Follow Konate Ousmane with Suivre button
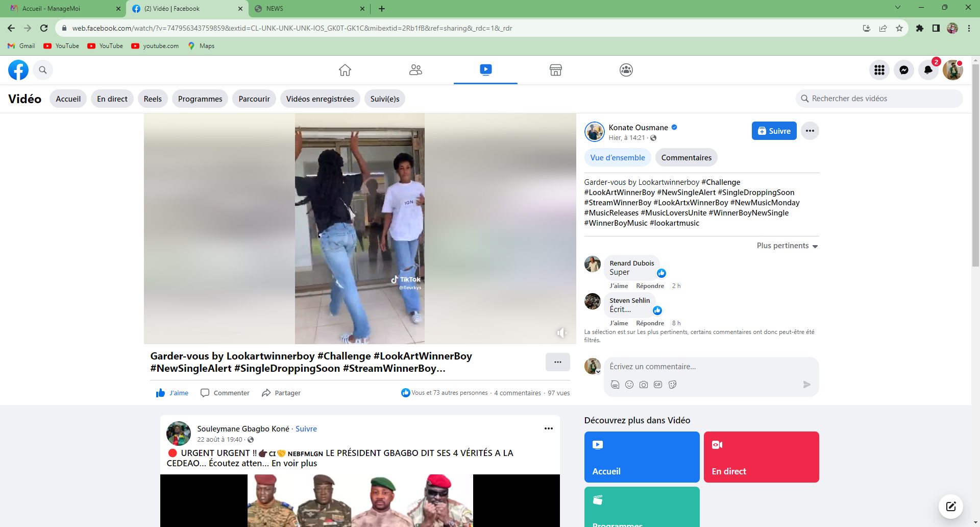 click(x=774, y=131)
